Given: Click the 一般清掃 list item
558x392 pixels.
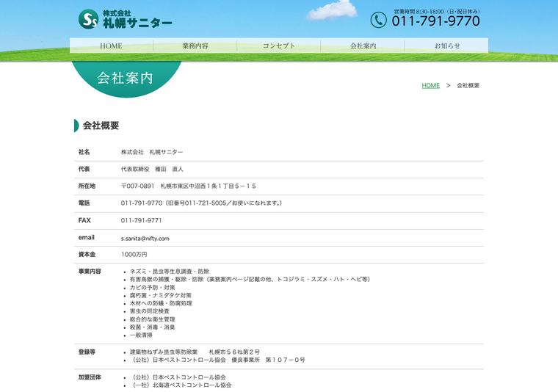Looking at the screenshot, I should 141,335.
